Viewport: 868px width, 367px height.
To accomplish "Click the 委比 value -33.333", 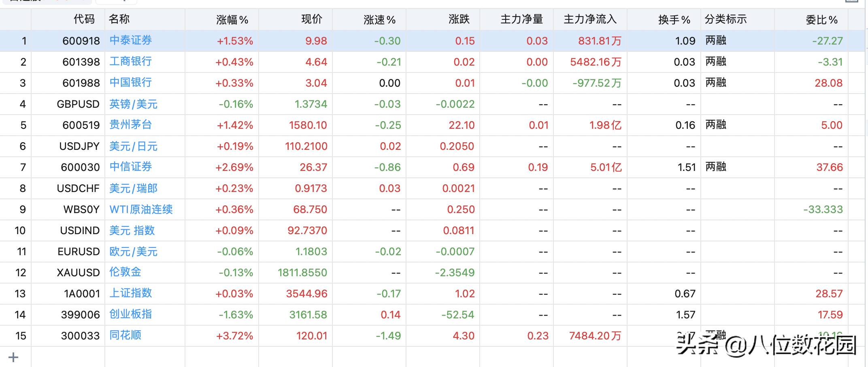I will click(823, 209).
